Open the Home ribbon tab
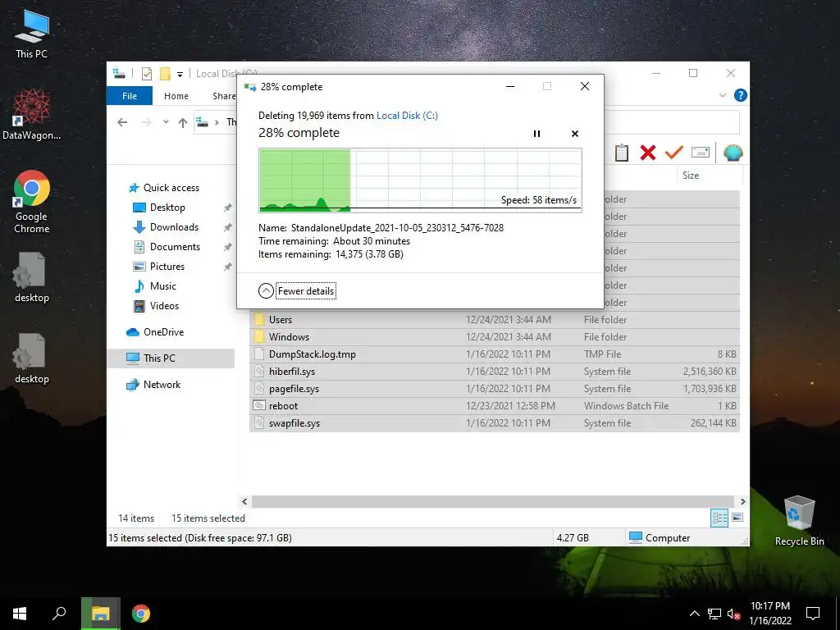This screenshot has height=630, width=840. tap(176, 96)
